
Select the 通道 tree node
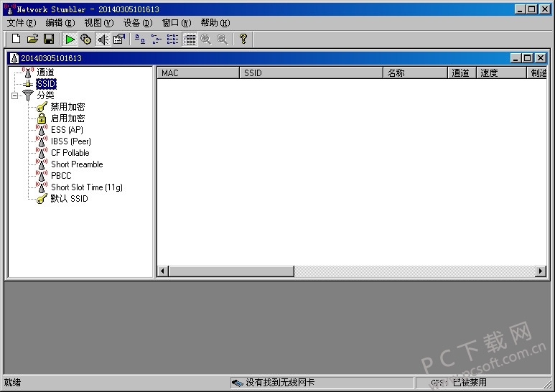pyautogui.click(x=46, y=73)
